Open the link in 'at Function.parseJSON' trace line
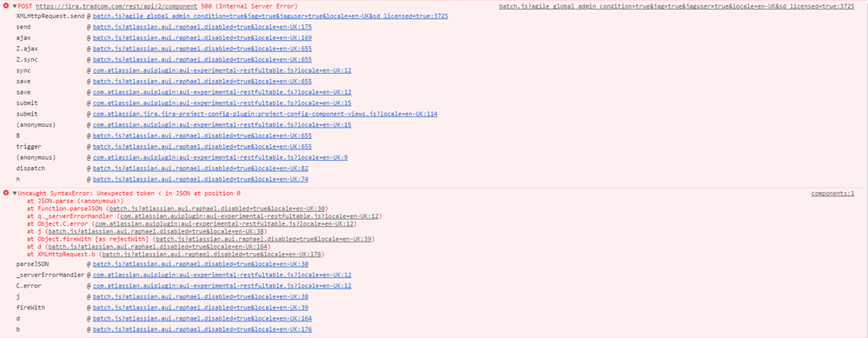868x338 pixels. 217,209
